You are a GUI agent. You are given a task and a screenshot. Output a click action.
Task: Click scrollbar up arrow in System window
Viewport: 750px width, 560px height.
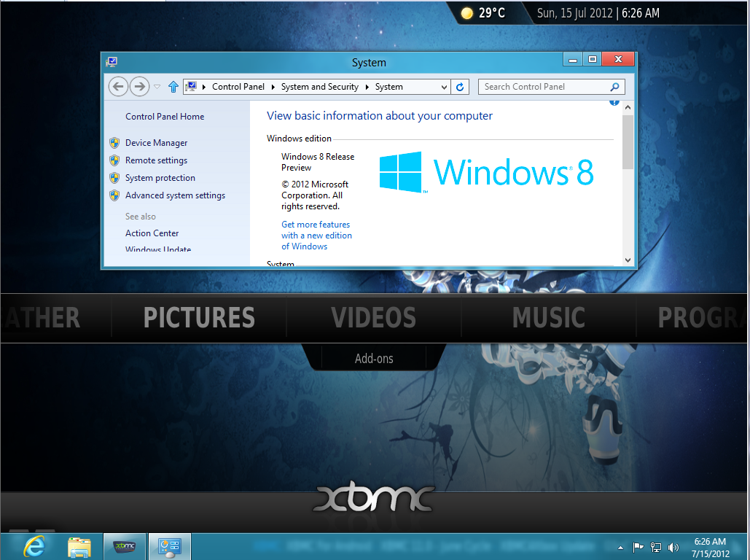pyautogui.click(x=628, y=108)
